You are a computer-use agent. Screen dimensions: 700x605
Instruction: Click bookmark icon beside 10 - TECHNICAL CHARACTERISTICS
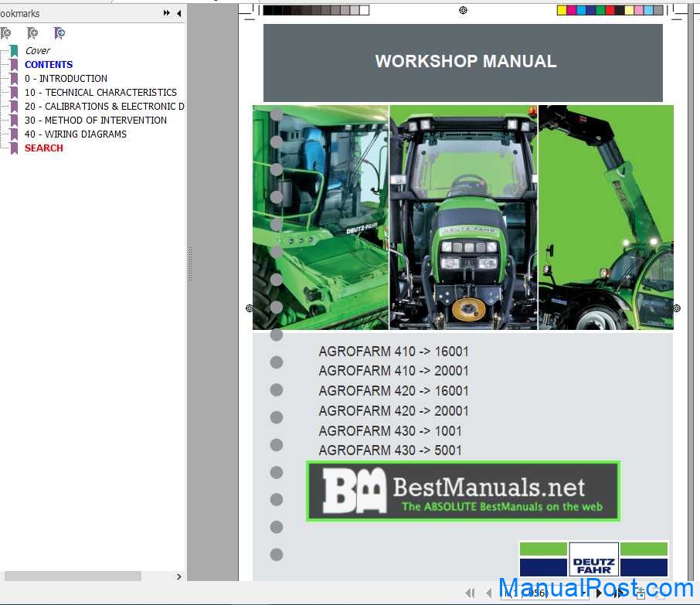[x=14, y=93]
